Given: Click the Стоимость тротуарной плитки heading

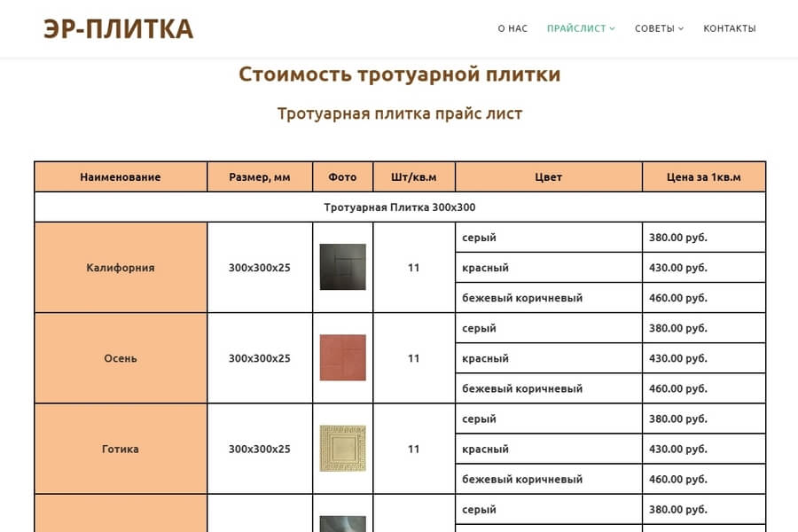Looking at the screenshot, I should pos(399,74).
